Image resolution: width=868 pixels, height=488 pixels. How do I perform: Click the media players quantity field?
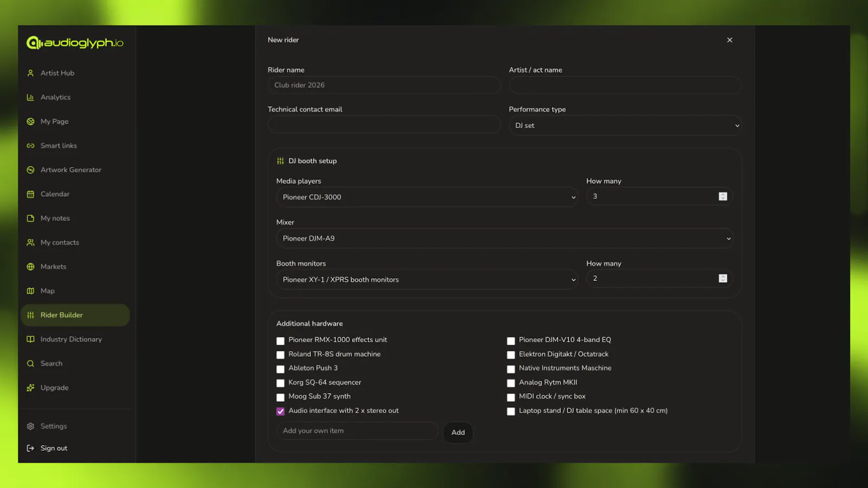tap(660, 196)
